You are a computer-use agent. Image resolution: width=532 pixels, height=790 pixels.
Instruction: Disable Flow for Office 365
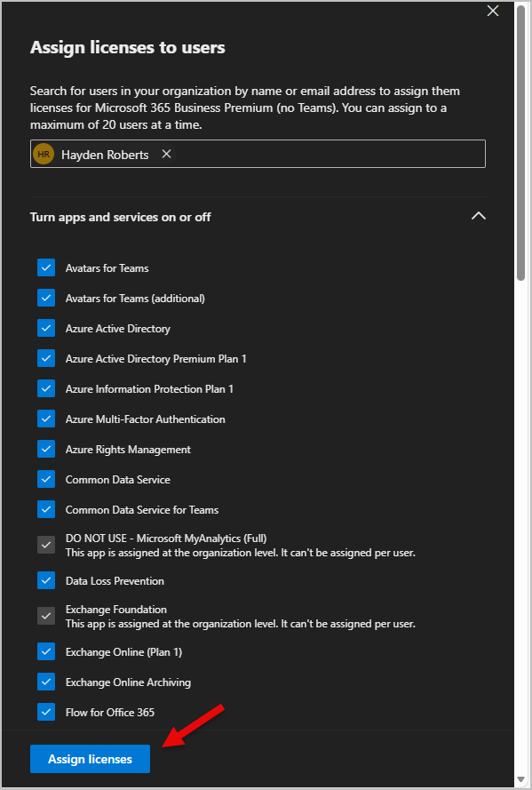45,712
